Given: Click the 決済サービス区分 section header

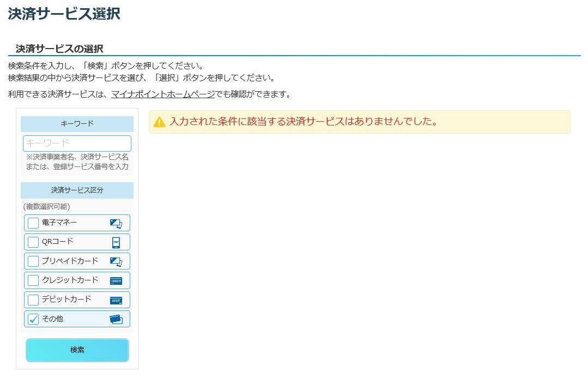Looking at the screenshot, I should tap(77, 190).
